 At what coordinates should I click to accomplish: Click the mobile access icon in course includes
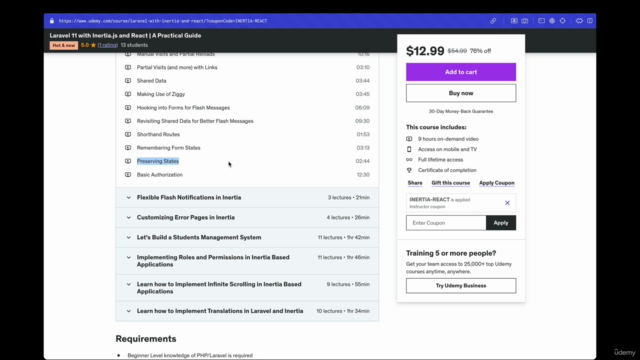[x=409, y=149]
